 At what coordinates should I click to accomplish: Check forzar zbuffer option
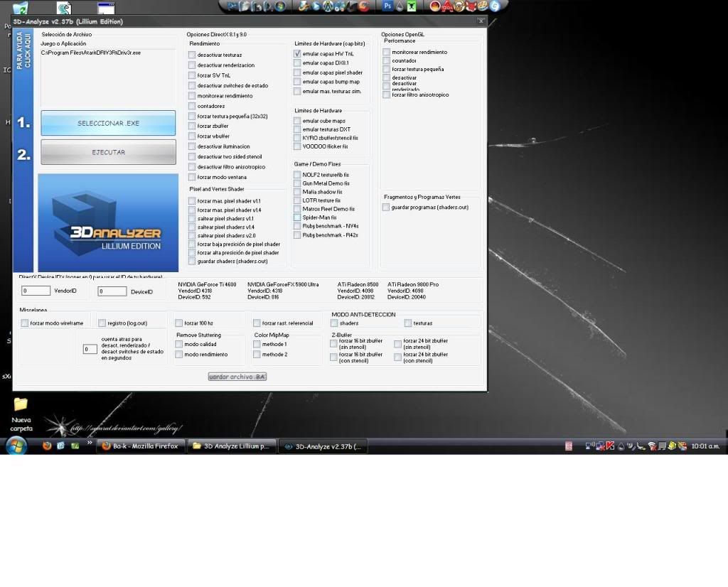[x=192, y=126]
